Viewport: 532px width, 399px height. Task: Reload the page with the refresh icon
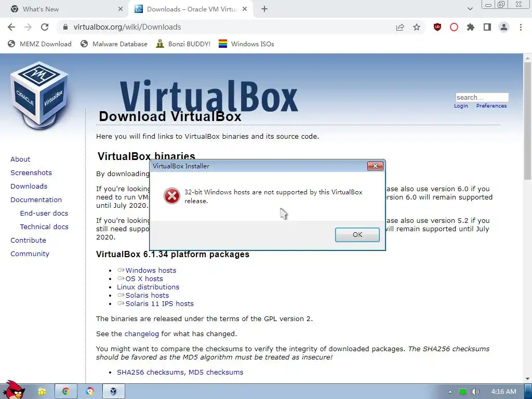coord(45,27)
